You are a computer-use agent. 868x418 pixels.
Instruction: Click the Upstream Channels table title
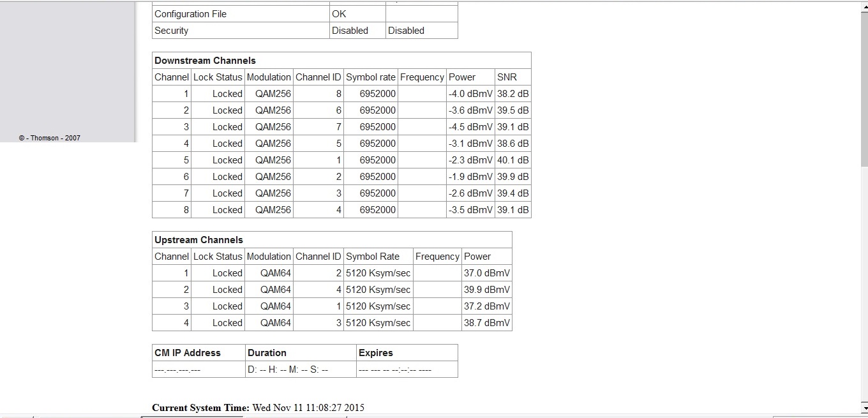[198, 240]
